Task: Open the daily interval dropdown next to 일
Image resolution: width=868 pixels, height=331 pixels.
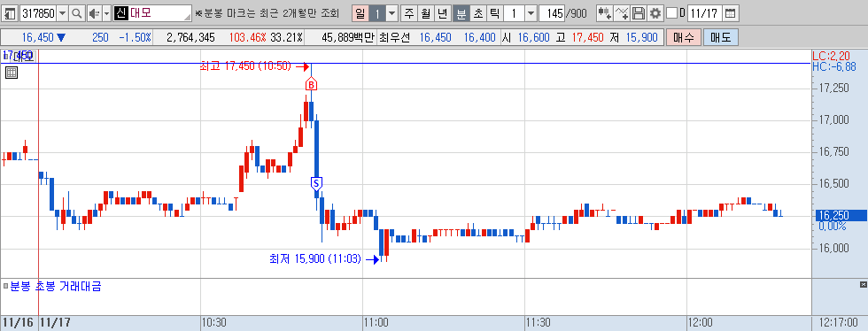Action: click(x=391, y=13)
